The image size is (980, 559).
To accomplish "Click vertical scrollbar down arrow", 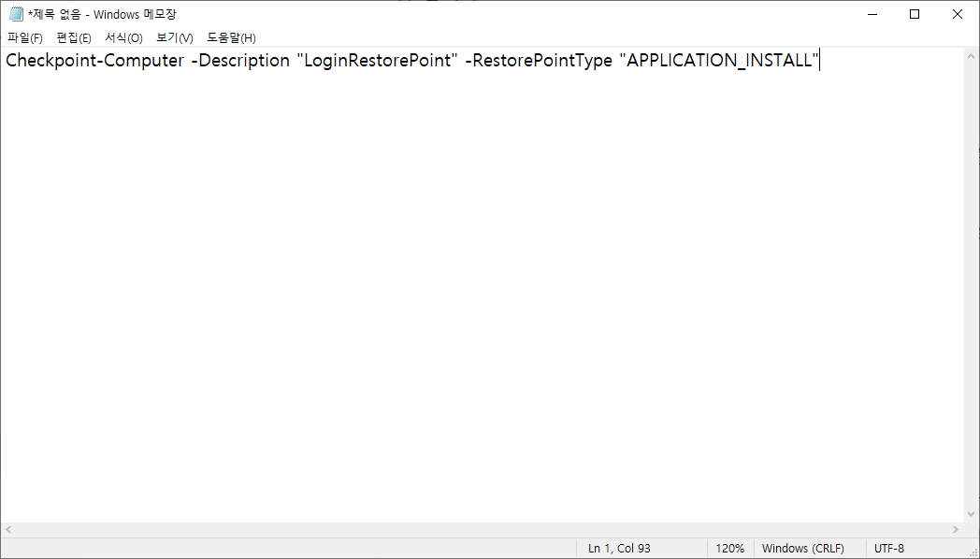I will pos(971,514).
